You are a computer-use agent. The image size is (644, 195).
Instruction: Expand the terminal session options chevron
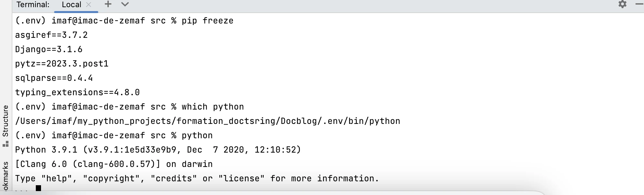[125, 4]
